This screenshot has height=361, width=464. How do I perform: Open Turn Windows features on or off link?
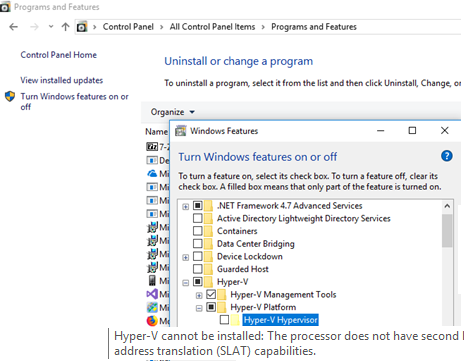(x=74, y=101)
